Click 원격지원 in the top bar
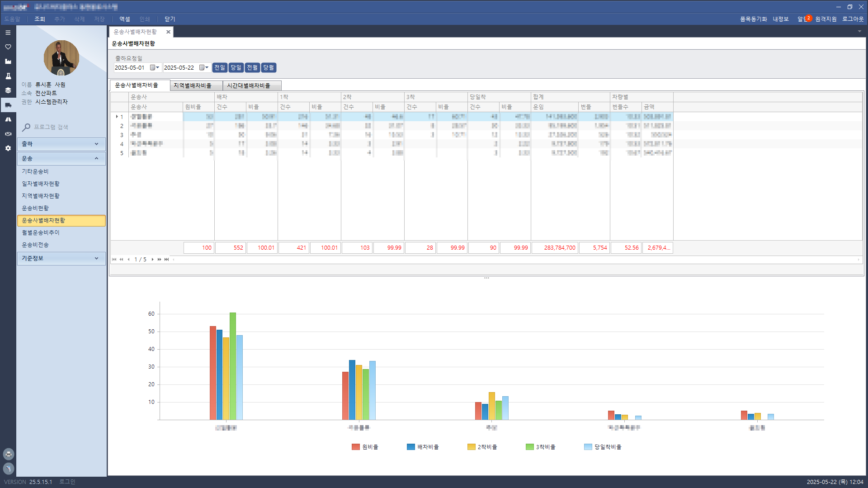Image resolution: width=868 pixels, height=488 pixels. coord(826,19)
